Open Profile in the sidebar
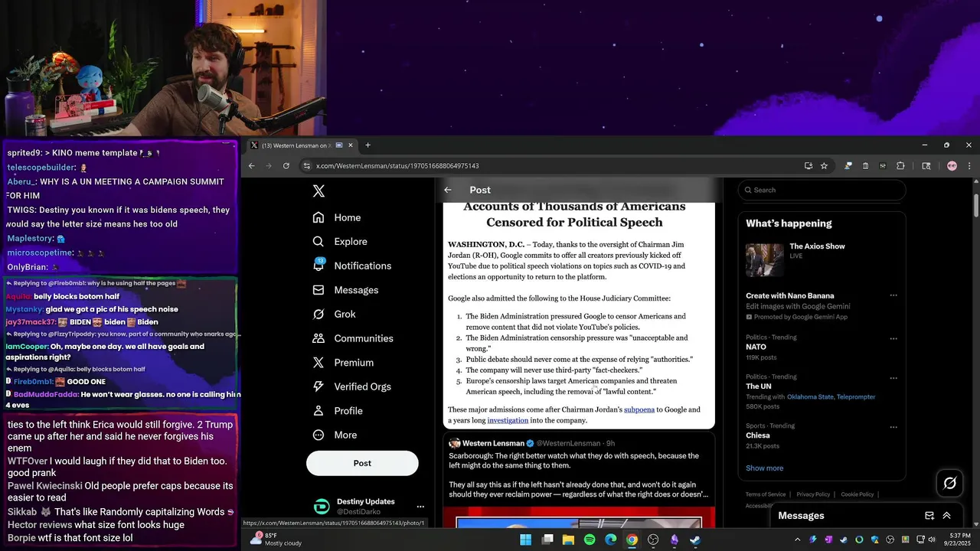 [338, 411]
